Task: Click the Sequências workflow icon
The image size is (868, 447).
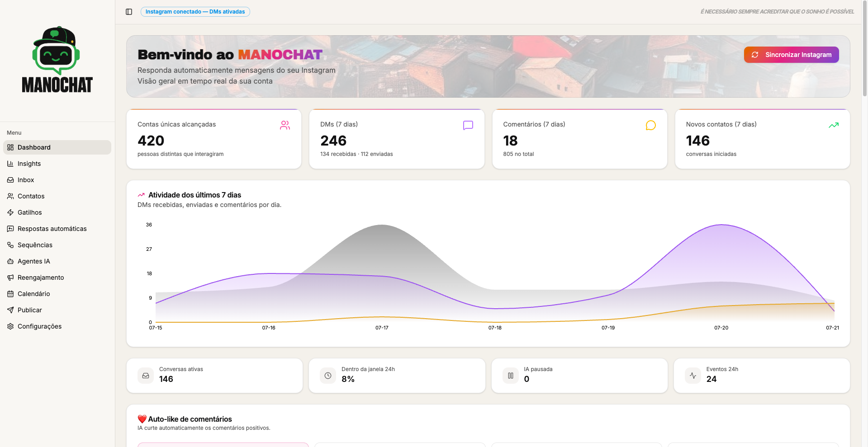Action: 10,245
